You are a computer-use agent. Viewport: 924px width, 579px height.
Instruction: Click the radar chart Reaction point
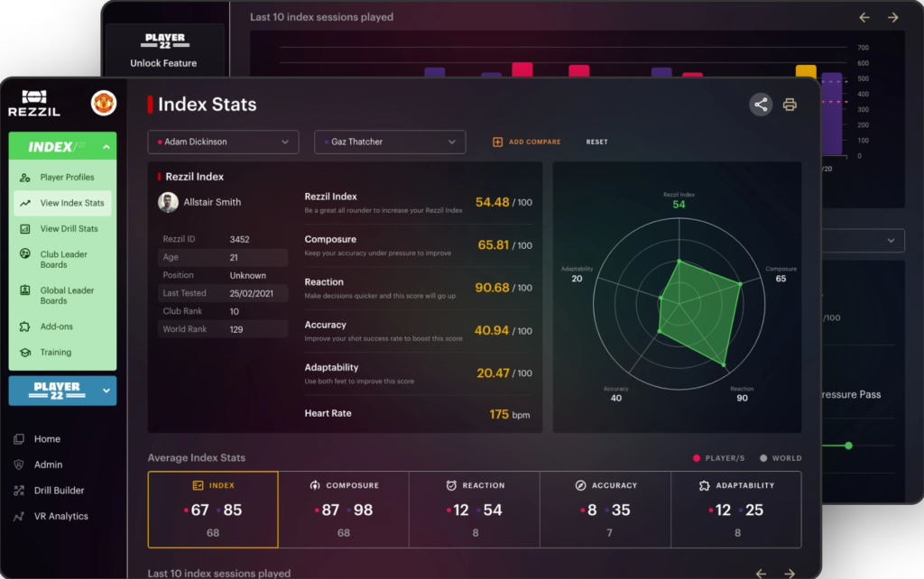724,365
